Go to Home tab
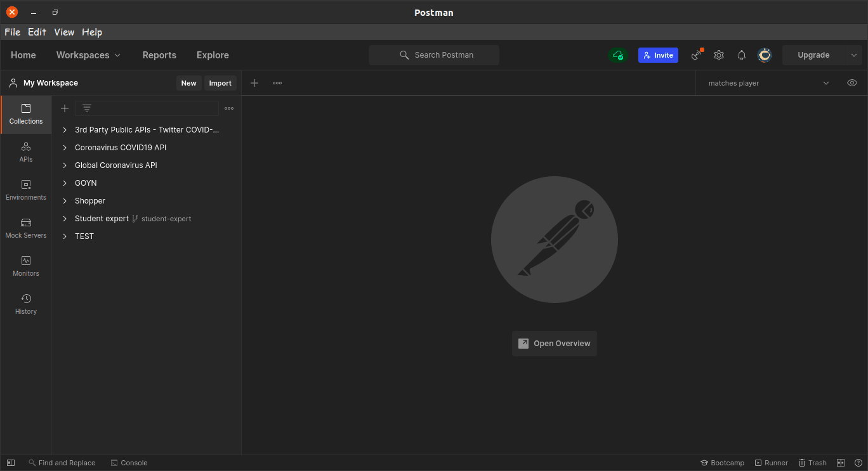The image size is (868, 471). coord(23,55)
